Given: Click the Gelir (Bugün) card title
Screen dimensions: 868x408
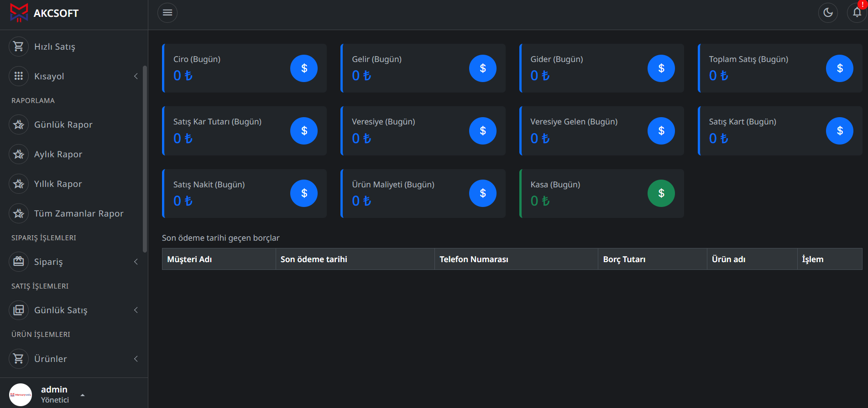Looking at the screenshot, I should coord(376,59).
